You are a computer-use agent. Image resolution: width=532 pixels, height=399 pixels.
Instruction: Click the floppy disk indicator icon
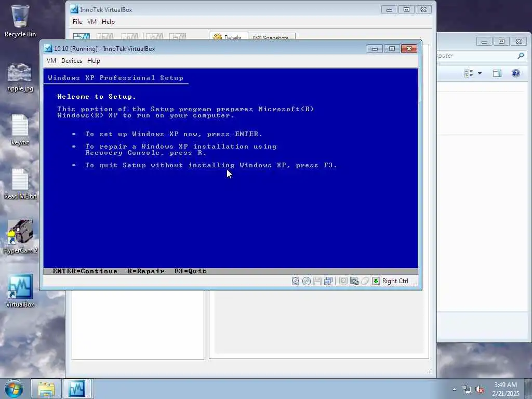click(x=317, y=281)
